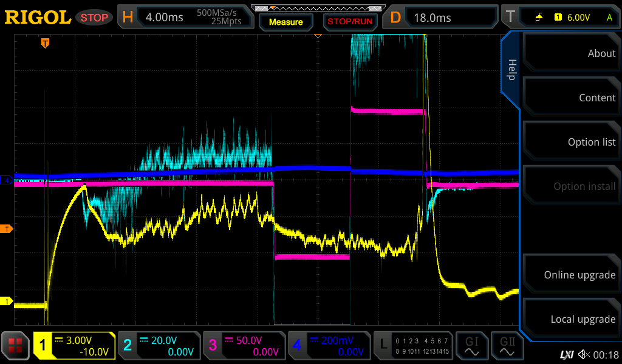Open the GI signal generator icon

pos(471,346)
